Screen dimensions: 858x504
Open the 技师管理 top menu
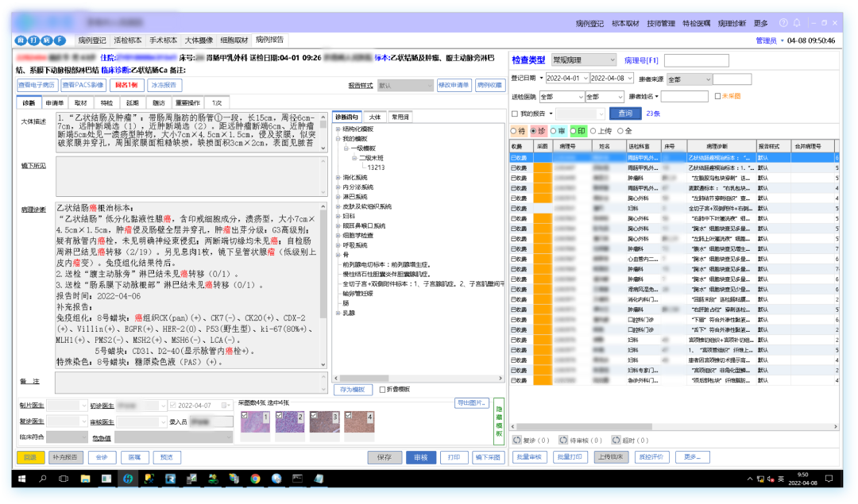pos(661,24)
